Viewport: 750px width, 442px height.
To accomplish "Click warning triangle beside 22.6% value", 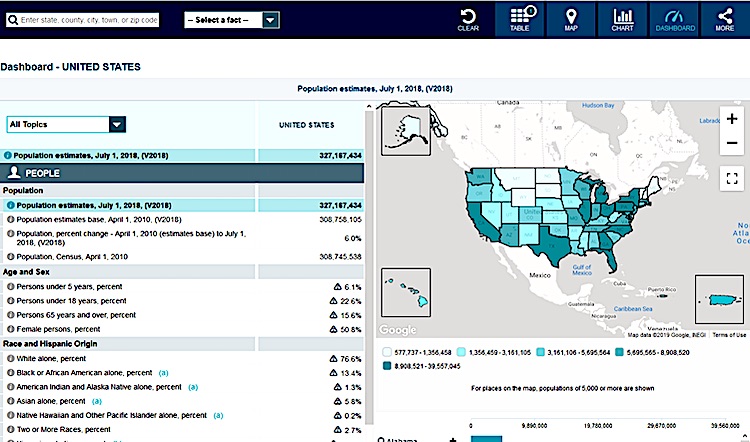I will (333, 301).
